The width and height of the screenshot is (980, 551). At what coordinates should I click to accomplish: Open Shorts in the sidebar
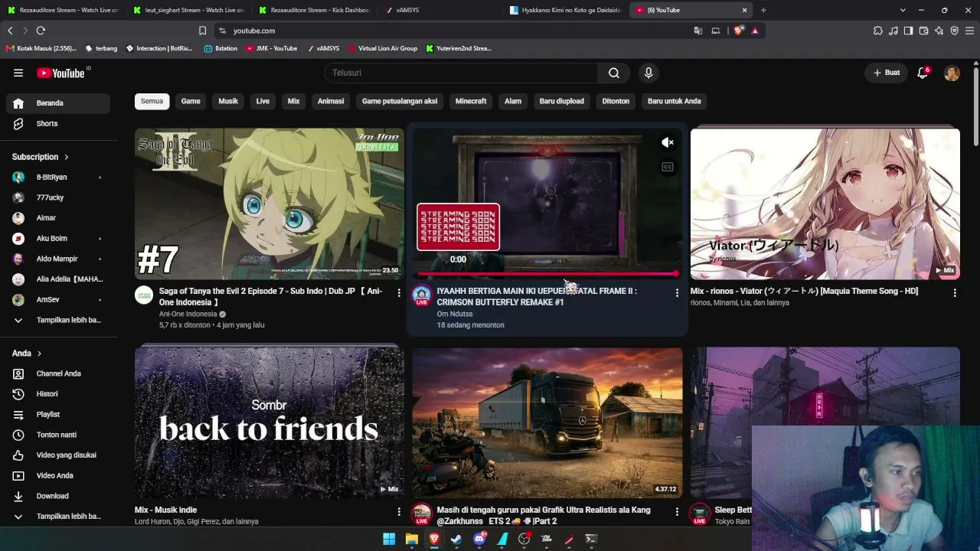click(60, 123)
